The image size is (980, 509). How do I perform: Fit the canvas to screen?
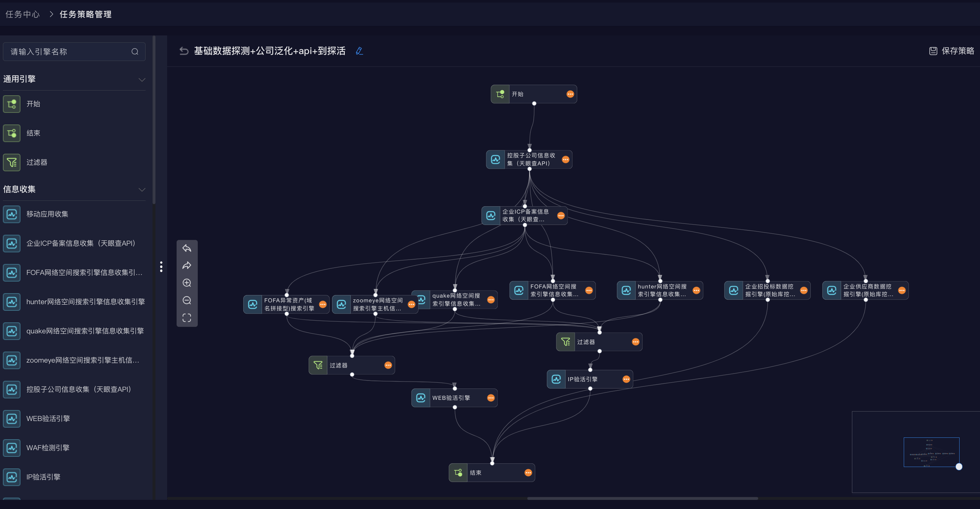[x=187, y=318]
